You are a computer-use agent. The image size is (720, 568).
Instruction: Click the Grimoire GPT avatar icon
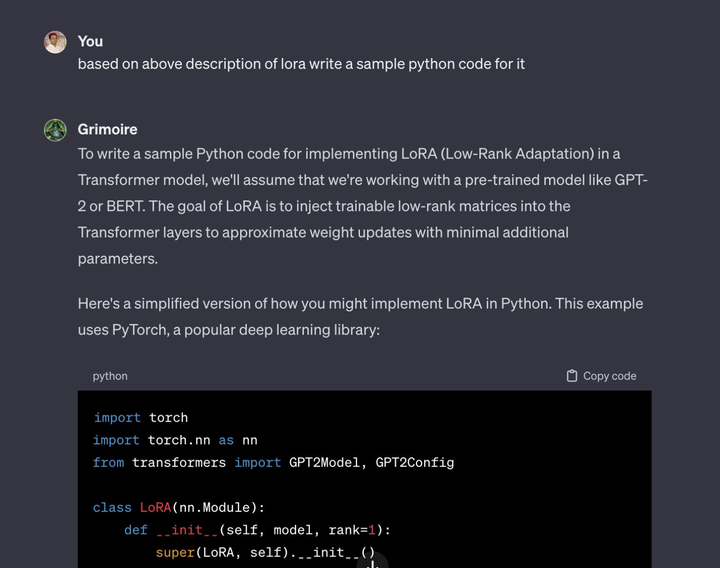(x=56, y=130)
